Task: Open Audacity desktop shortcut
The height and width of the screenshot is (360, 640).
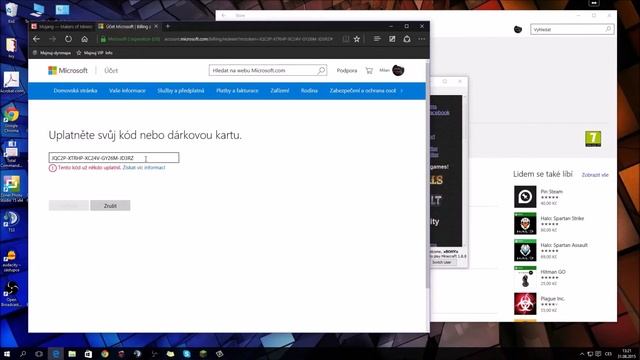Action: coord(11,261)
